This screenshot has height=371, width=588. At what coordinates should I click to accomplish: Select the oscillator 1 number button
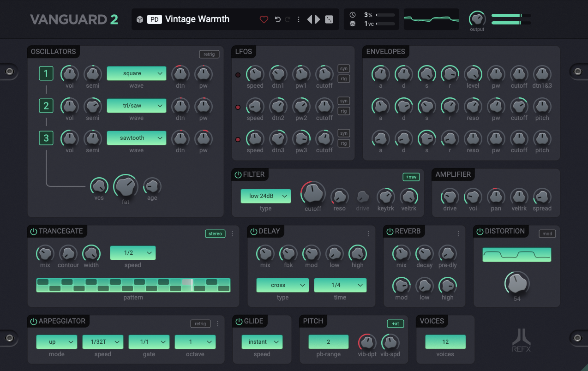point(46,73)
